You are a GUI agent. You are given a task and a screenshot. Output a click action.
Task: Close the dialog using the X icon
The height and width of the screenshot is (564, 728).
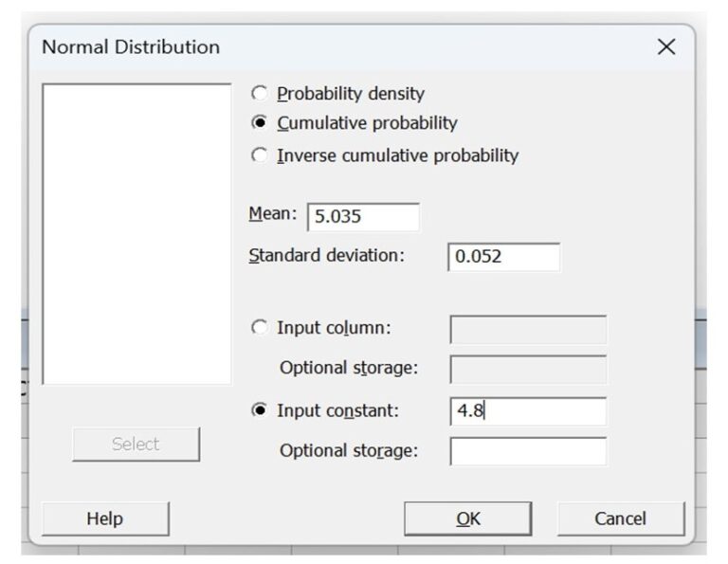click(x=666, y=47)
